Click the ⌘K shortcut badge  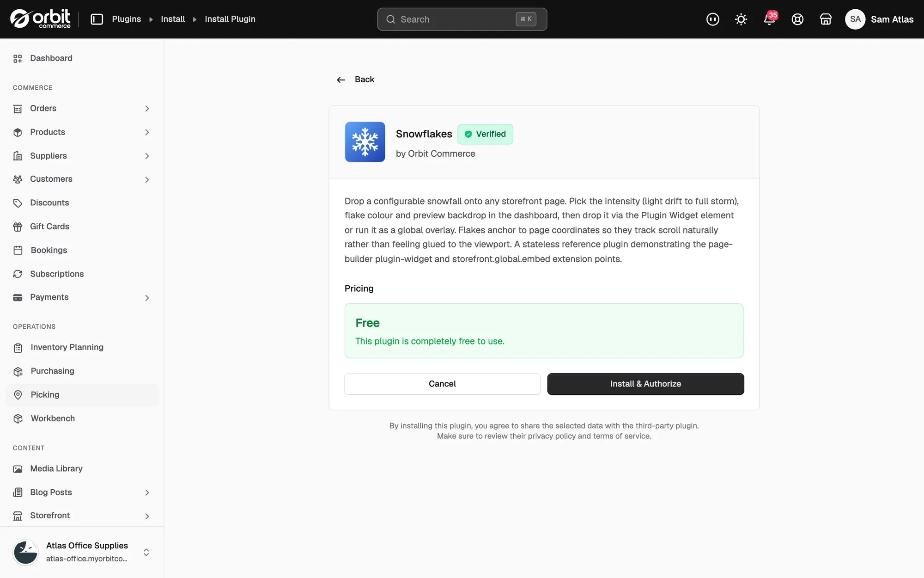pos(526,19)
